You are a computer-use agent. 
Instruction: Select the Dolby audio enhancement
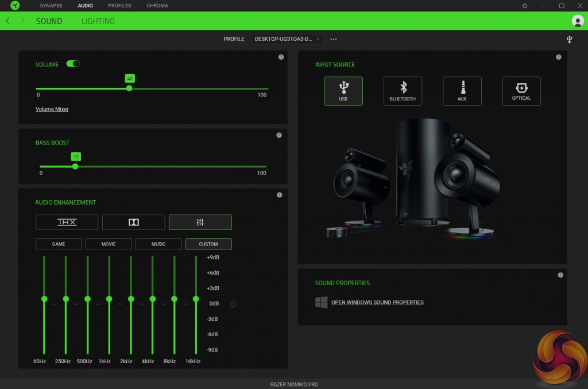coord(133,222)
